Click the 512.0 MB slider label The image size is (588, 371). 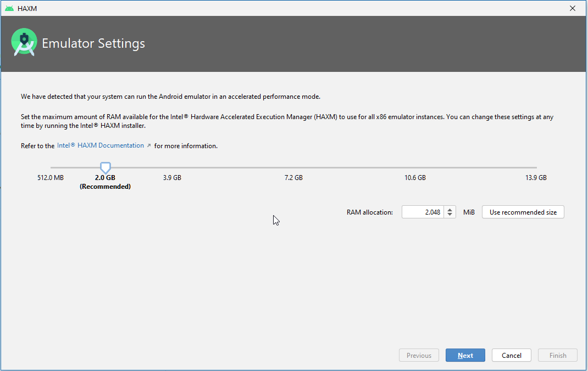pos(51,178)
